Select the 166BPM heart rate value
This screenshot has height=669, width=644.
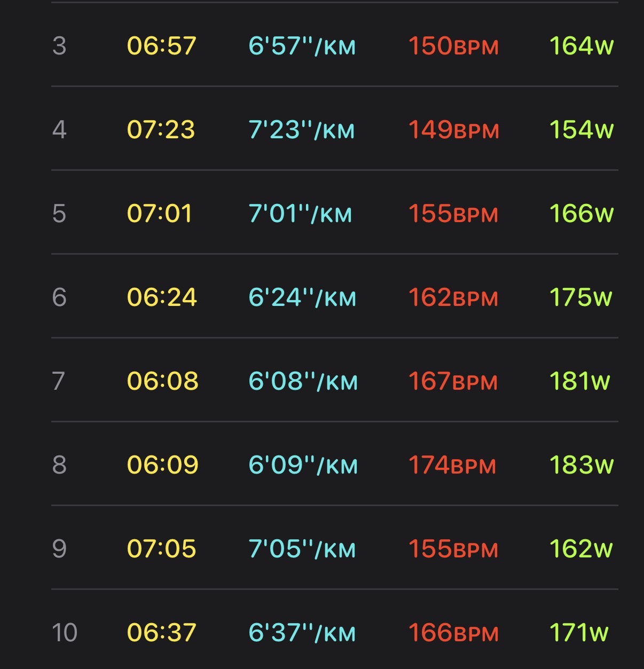(x=453, y=633)
